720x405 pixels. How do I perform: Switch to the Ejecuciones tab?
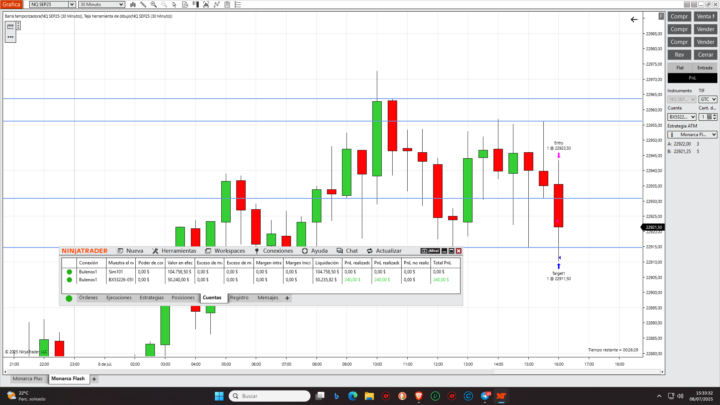tap(119, 298)
